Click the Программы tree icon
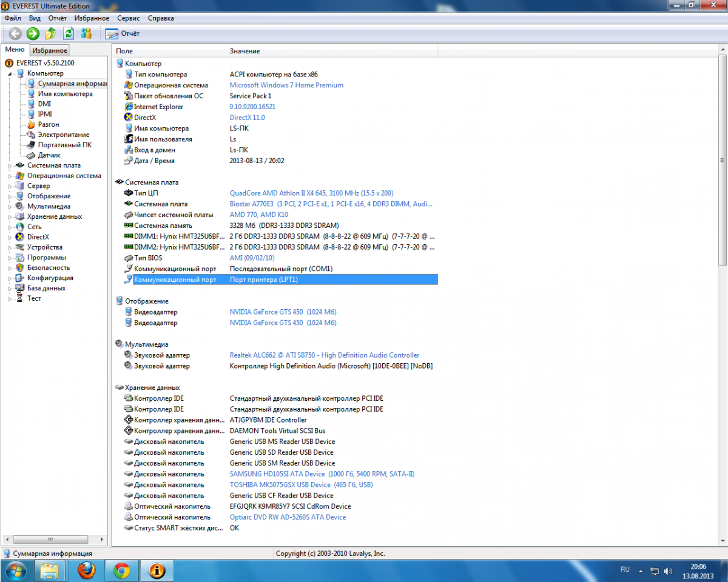The height and width of the screenshot is (582, 728). [x=20, y=258]
